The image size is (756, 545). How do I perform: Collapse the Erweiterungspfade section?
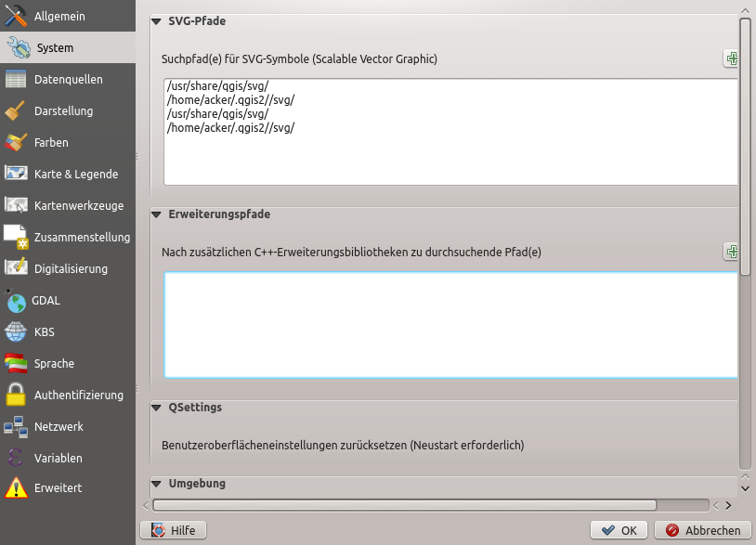[x=157, y=214]
